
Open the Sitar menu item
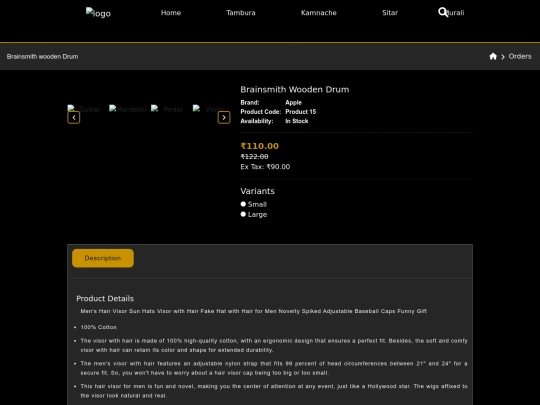tap(390, 13)
